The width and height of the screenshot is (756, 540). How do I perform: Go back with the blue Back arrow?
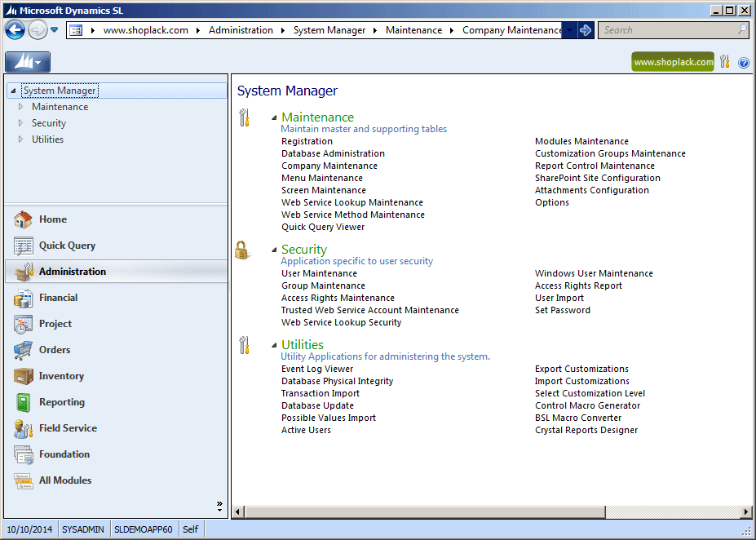click(x=15, y=30)
